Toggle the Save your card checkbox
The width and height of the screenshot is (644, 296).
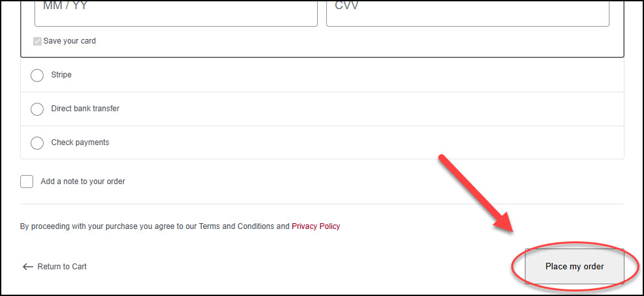pos(37,41)
